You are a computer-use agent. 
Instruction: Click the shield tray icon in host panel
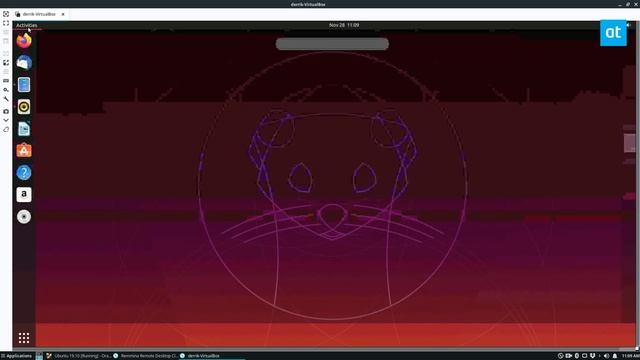pyautogui.click(x=592, y=356)
